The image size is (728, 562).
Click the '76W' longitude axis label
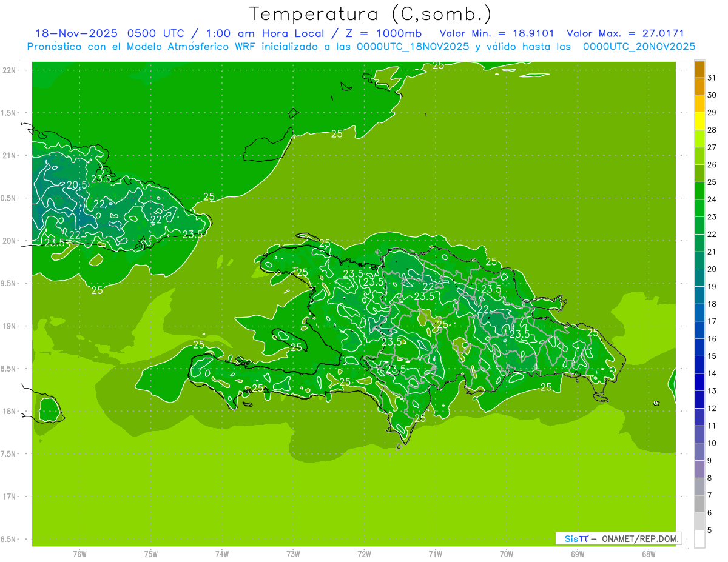point(79,554)
